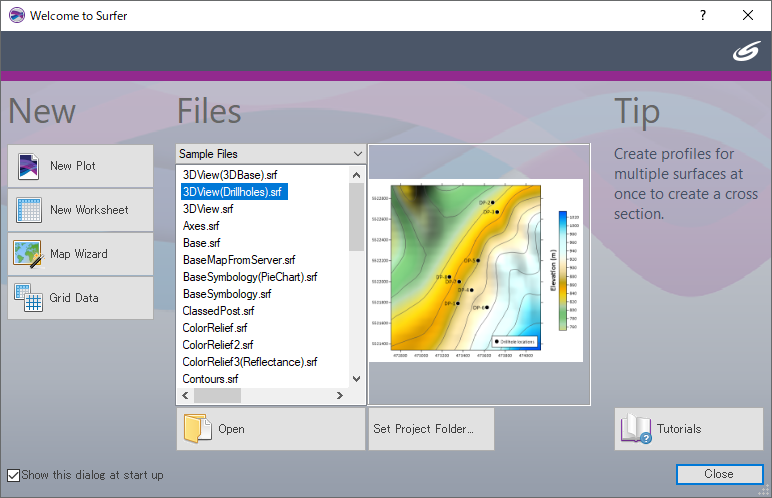Image resolution: width=772 pixels, height=498 pixels.
Task: Click the Tutorials button label
Action: 679,429
